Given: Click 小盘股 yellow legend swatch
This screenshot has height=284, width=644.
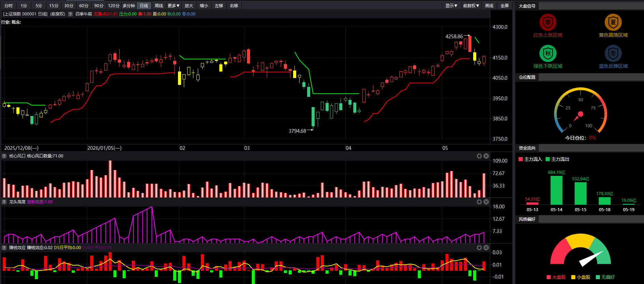Looking at the screenshot, I should pos(573,277).
